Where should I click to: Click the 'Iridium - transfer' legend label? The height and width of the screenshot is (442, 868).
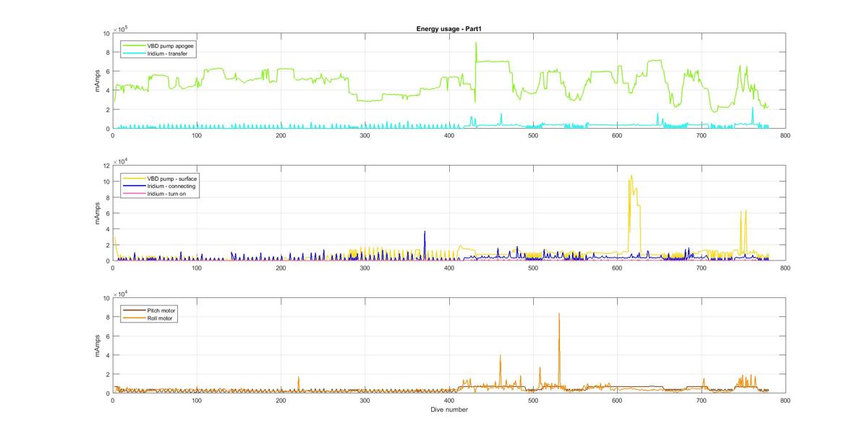pyautogui.click(x=167, y=53)
